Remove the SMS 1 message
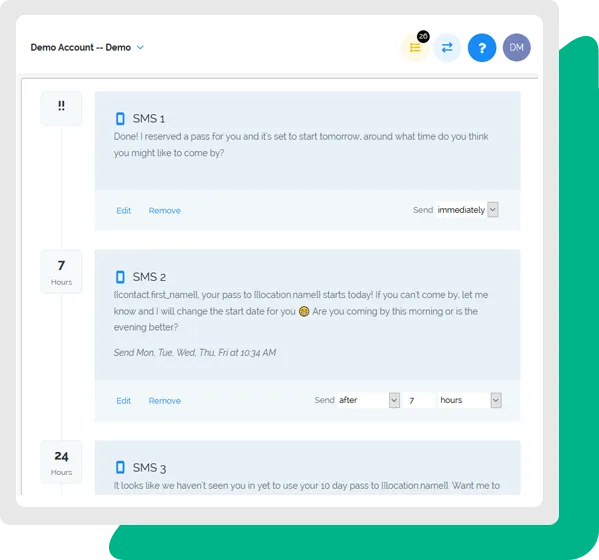 click(165, 210)
